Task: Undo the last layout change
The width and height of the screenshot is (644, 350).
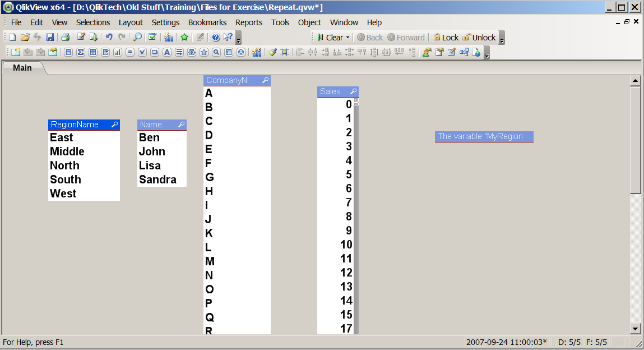Action: (x=109, y=38)
